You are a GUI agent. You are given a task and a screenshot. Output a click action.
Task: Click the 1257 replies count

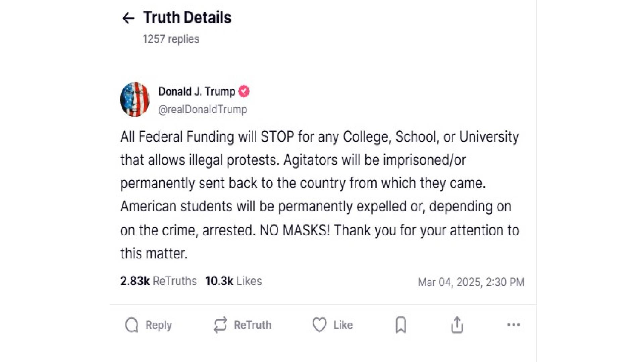[171, 39]
